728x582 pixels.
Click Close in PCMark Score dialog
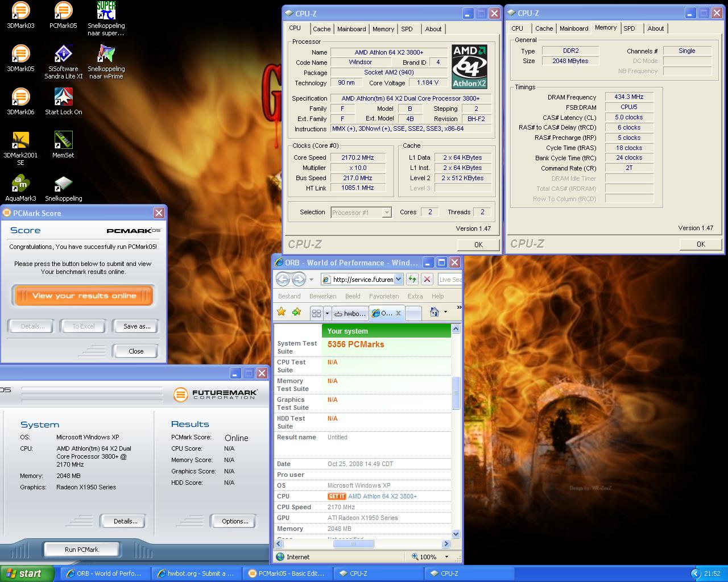[136, 351]
